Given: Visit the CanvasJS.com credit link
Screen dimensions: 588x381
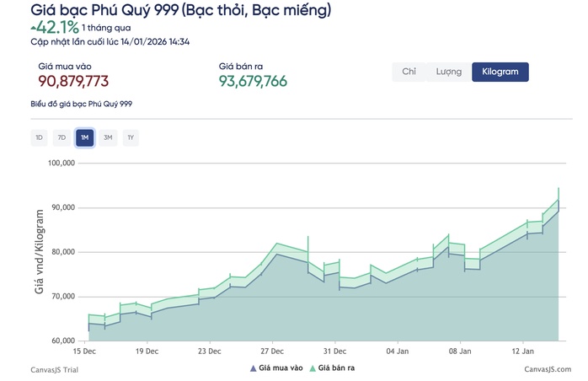Looking at the screenshot, I should pos(547,369).
